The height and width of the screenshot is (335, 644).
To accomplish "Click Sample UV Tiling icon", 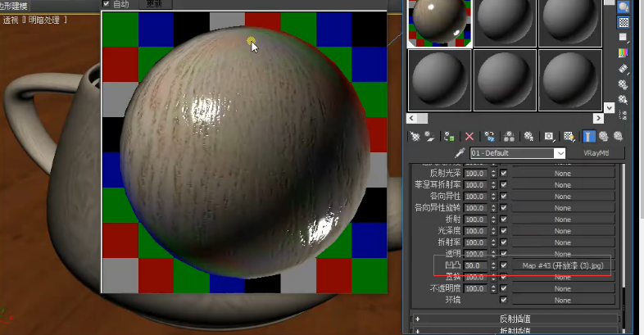I will tap(624, 38).
